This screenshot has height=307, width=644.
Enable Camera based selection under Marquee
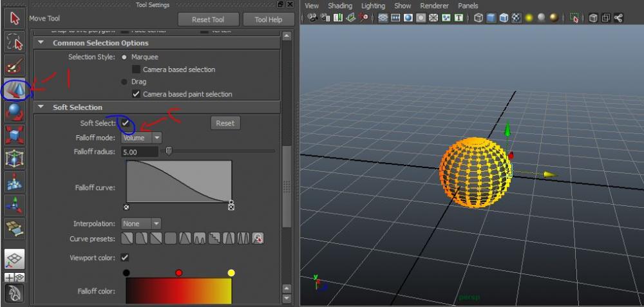tap(136, 70)
